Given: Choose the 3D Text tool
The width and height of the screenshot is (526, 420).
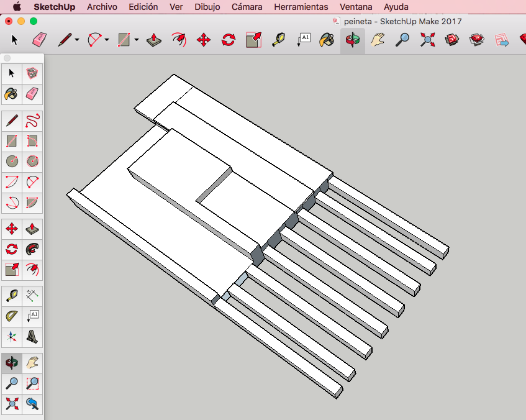Looking at the screenshot, I should (32, 337).
